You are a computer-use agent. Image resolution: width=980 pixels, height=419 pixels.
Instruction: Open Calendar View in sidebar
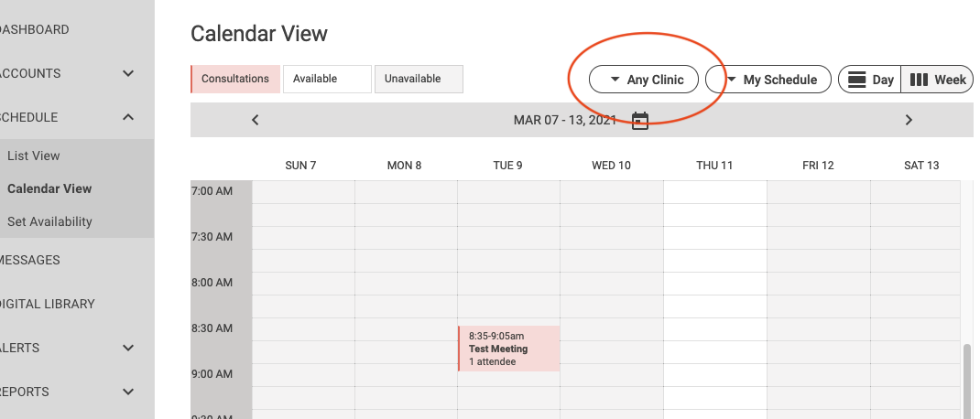tap(49, 188)
